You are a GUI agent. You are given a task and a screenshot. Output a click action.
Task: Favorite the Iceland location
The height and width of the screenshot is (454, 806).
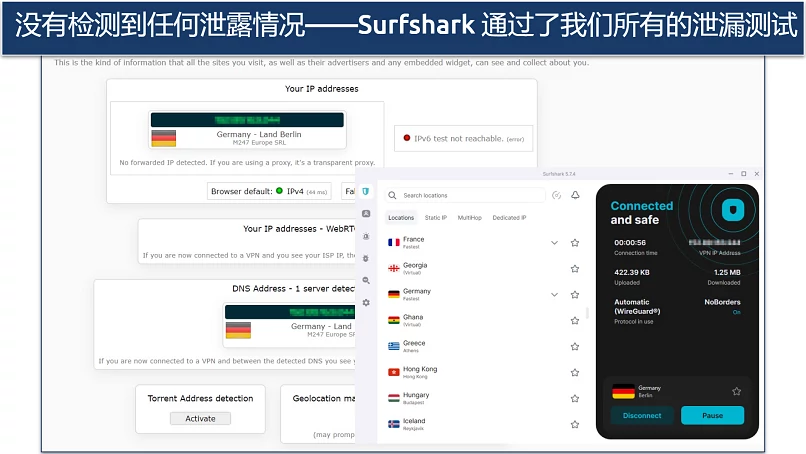[x=575, y=424]
